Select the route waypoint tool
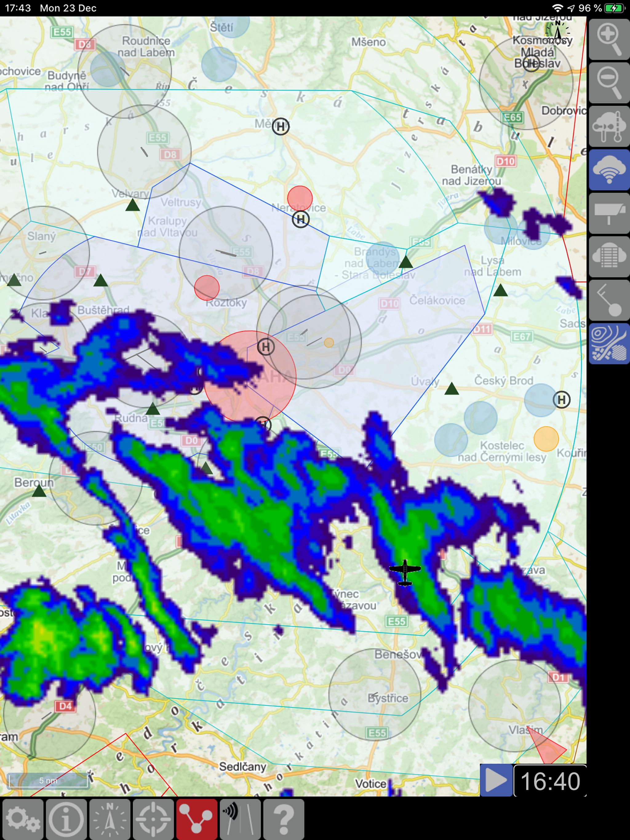This screenshot has width=630, height=840. pyautogui.click(x=609, y=300)
